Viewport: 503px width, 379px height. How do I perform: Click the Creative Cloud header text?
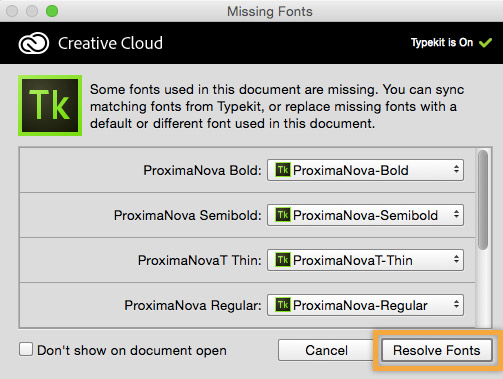pos(110,43)
